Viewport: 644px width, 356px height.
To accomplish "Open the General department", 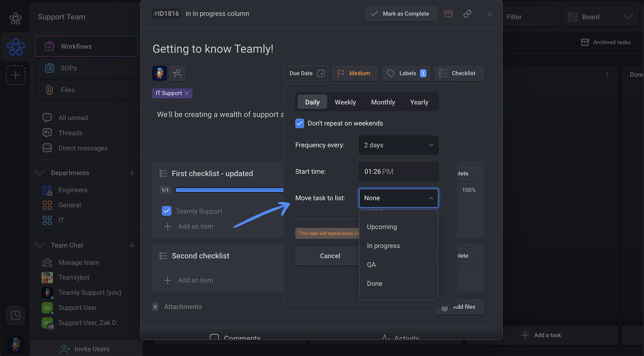I will pos(70,205).
